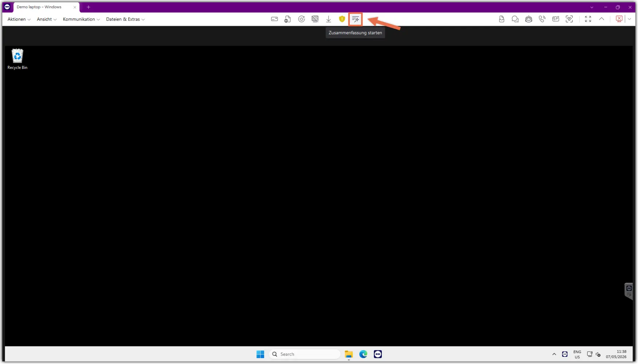Enter full screen mode
638x364 pixels.
pos(588,19)
